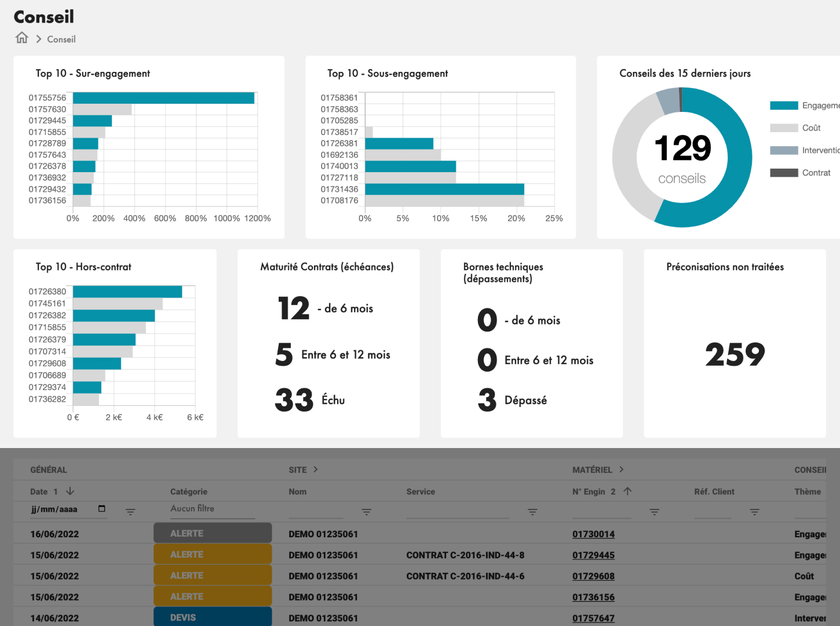Open engine link 01736156
This screenshot has width=840, height=626.
[593, 597]
